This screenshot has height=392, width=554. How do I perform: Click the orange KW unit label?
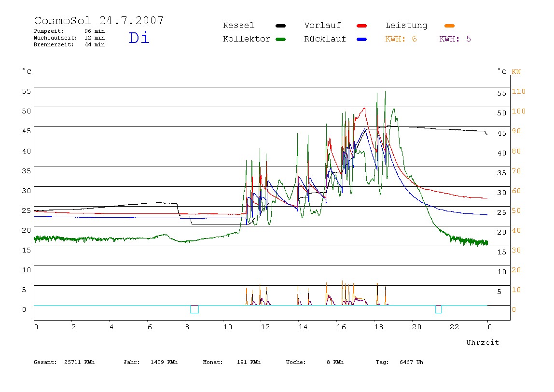point(516,72)
